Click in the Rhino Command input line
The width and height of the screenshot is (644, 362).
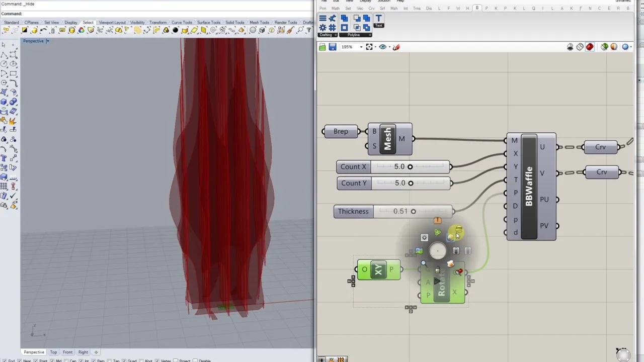coord(166,14)
